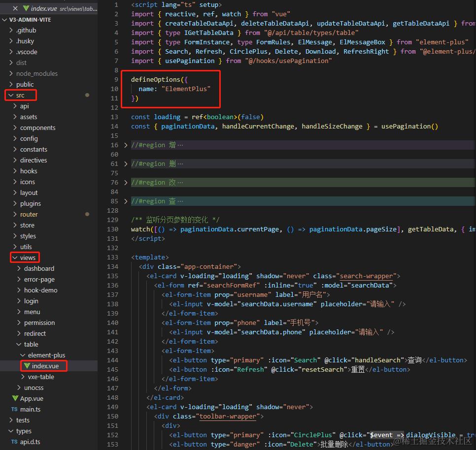The image size is (476, 450).
Task: Open App.vue file
Action: tap(32, 399)
